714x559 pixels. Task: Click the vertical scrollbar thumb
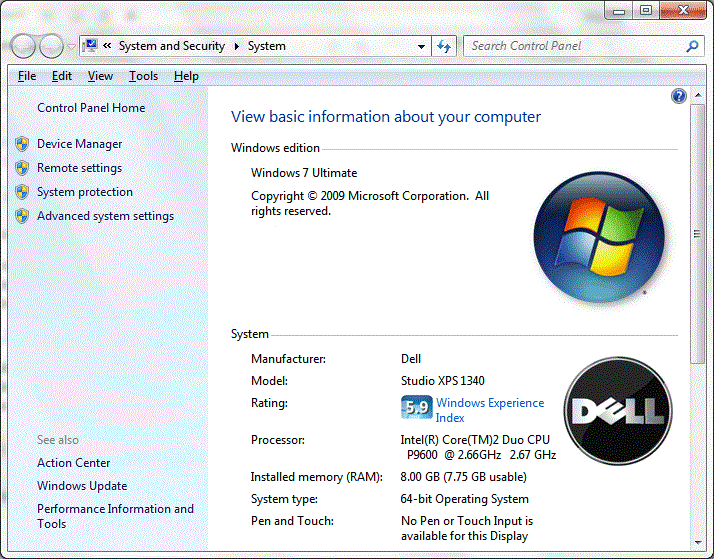coord(697,234)
